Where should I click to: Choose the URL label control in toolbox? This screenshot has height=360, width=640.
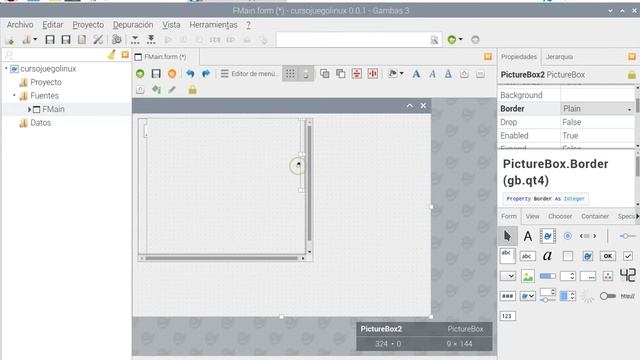click(627, 296)
